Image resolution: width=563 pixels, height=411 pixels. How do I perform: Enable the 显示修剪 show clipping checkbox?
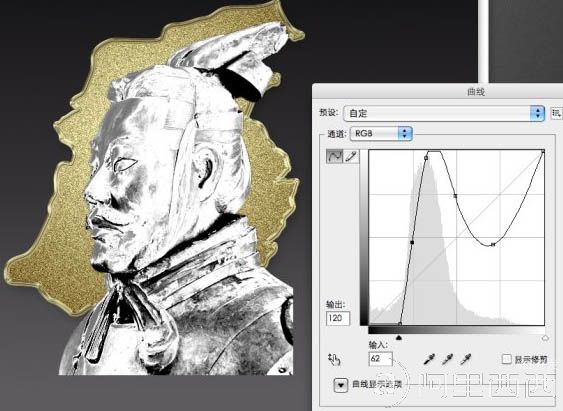click(x=507, y=359)
